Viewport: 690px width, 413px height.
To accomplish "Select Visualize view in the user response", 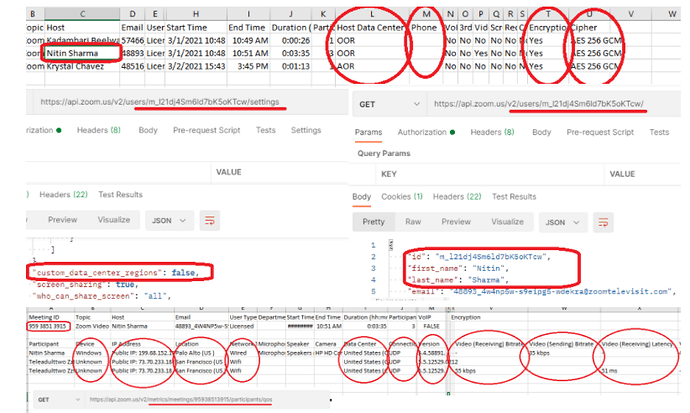I will point(507,222).
